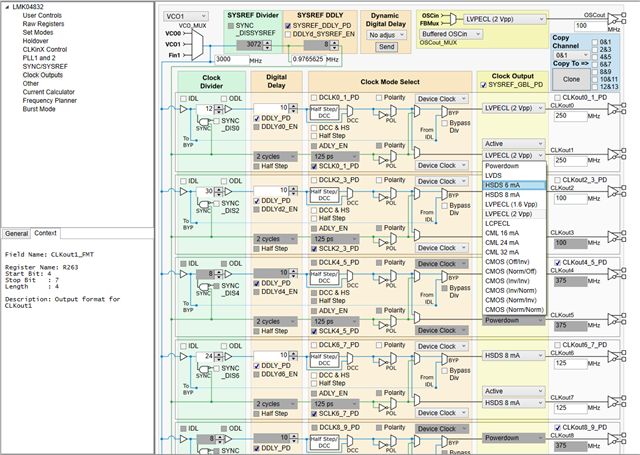Image resolution: width=640 pixels, height=455 pixels.
Task: Select HSDS 6 mA from format list
Action: 514,185
